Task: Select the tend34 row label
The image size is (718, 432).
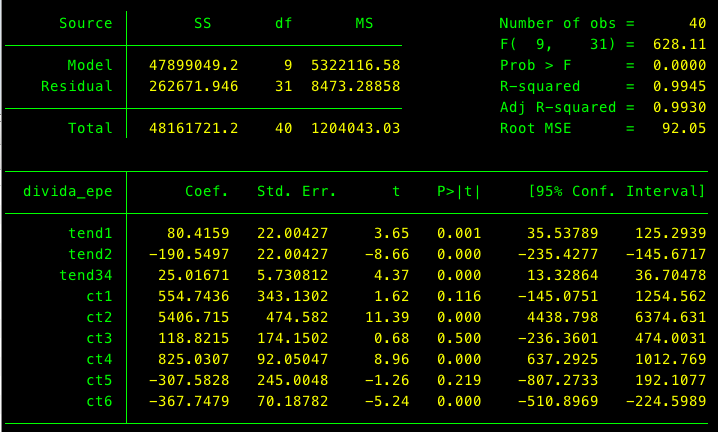Action: pyautogui.click(x=86, y=275)
